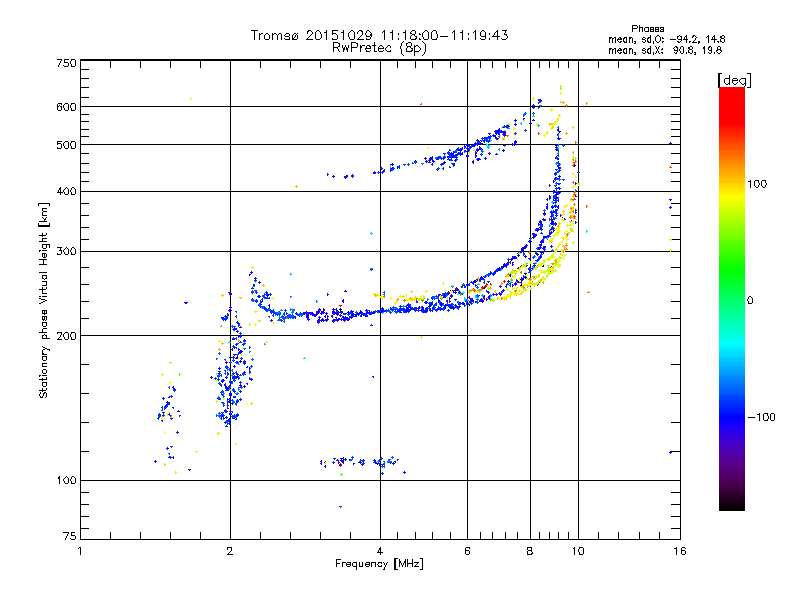Click the y-axis title "Stationary phase Virtual Height [km]"
The image size is (800, 600).
click(x=43, y=301)
